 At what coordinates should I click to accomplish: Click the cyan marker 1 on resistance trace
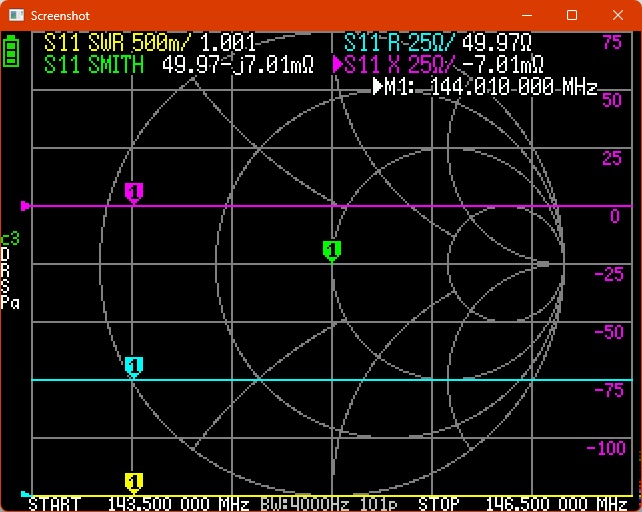click(x=134, y=365)
